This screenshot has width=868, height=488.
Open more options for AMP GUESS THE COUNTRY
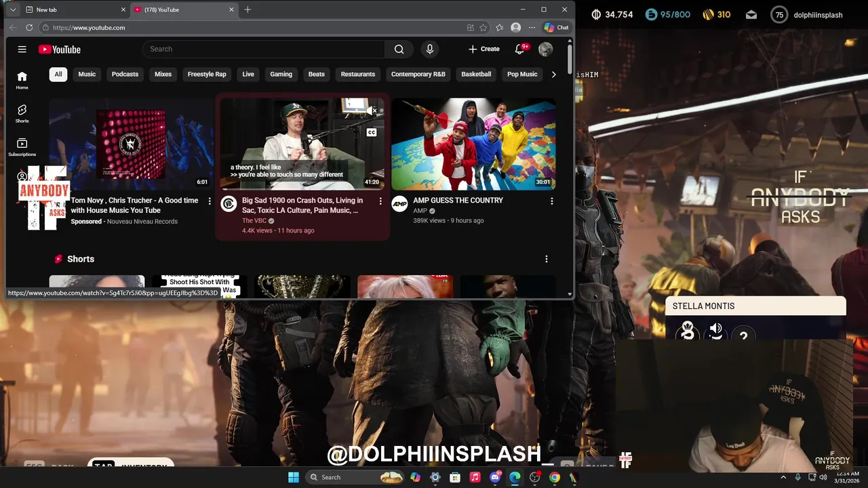pos(551,201)
